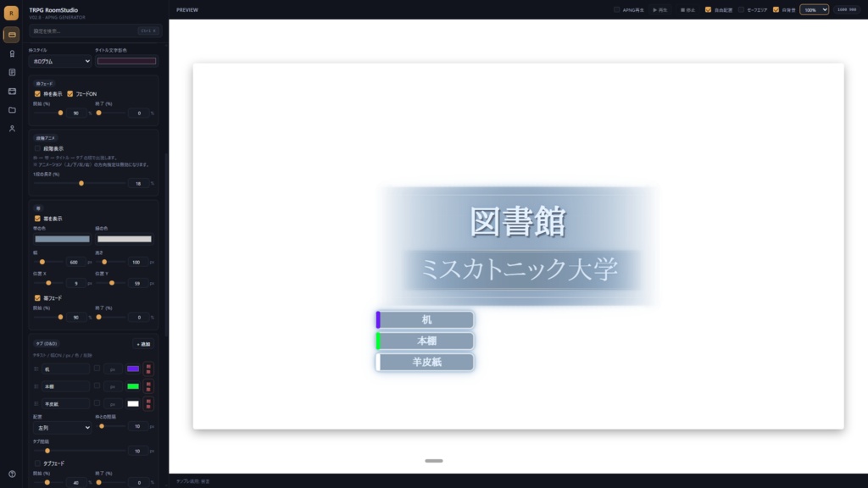Click the tab fade start value field showing 40
The width and height of the screenshot is (868, 488).
(75, 482)
